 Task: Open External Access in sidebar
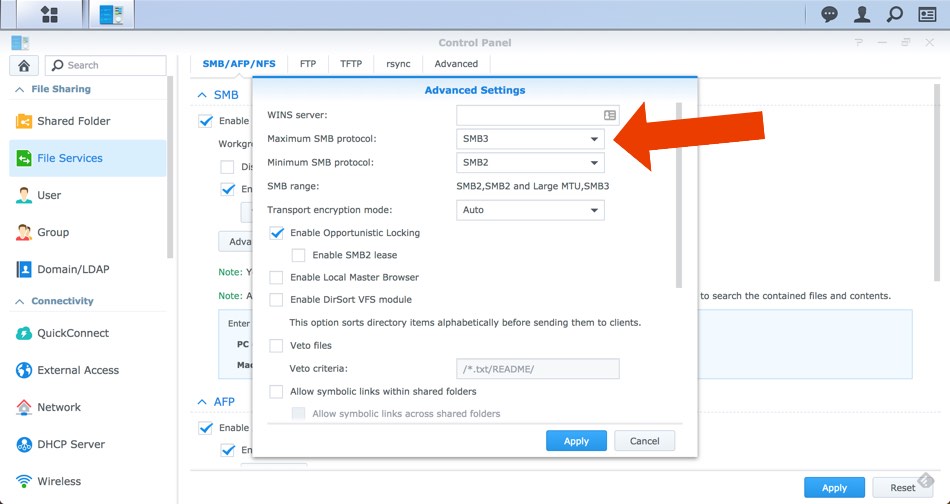tap(88, 370)
